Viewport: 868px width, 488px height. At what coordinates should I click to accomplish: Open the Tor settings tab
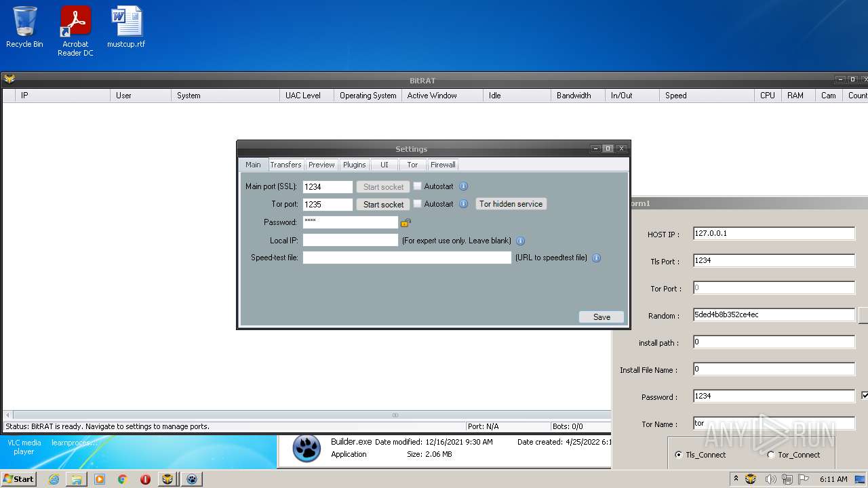tap(412, 165)
